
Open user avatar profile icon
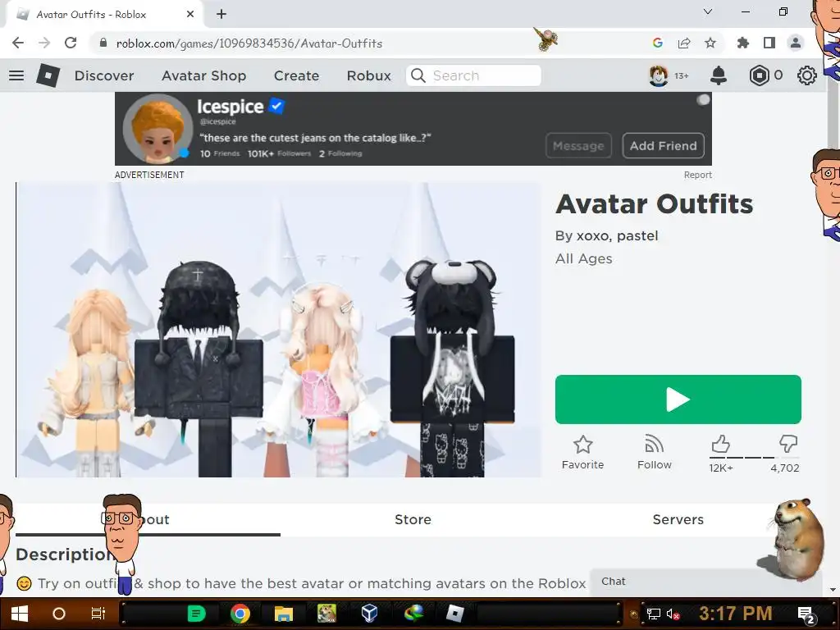[x=659, y=75]
